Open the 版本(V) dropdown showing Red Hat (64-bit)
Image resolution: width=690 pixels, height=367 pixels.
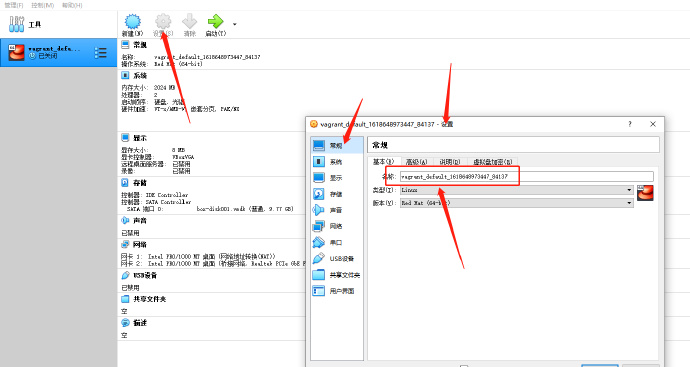pyautogui.click(x=517, y=203)
